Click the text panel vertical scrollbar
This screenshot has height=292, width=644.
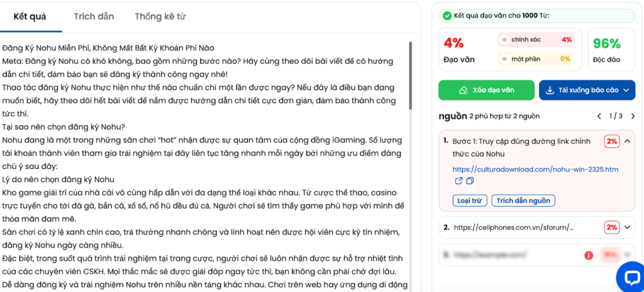[x=411, y=126]
